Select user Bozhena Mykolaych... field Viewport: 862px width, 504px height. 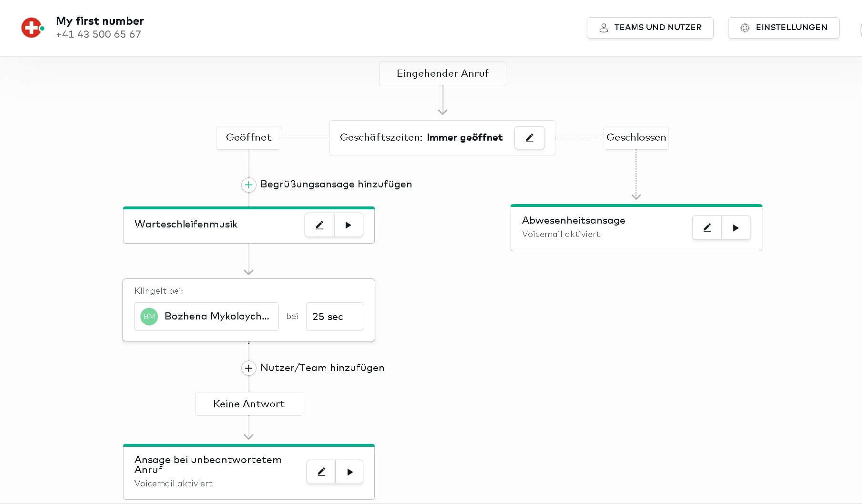click(x=206, y=317)
